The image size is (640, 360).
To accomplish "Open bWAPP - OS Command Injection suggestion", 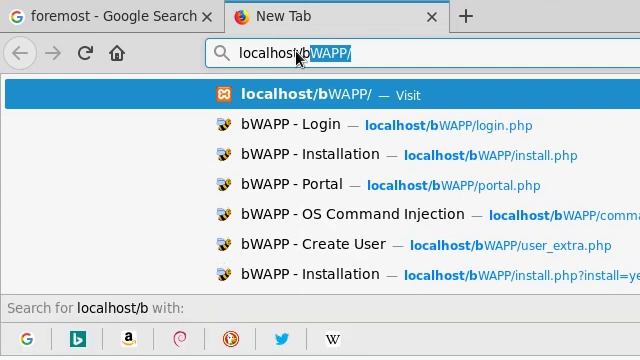I will click(322, 215).
